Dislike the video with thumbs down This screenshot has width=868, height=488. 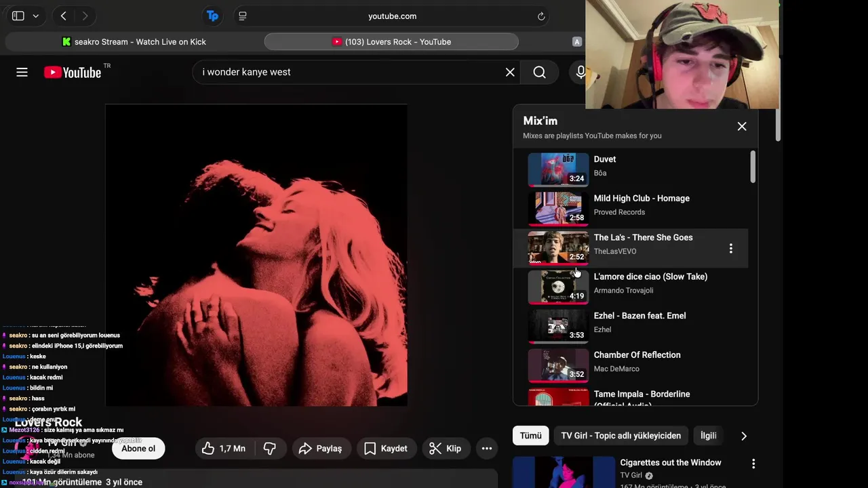[270, 448]
